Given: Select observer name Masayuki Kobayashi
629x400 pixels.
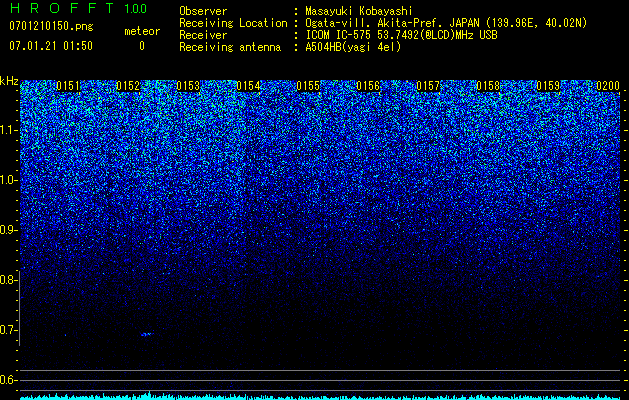Looking at the screenshot, I should (x=359, y=11).
